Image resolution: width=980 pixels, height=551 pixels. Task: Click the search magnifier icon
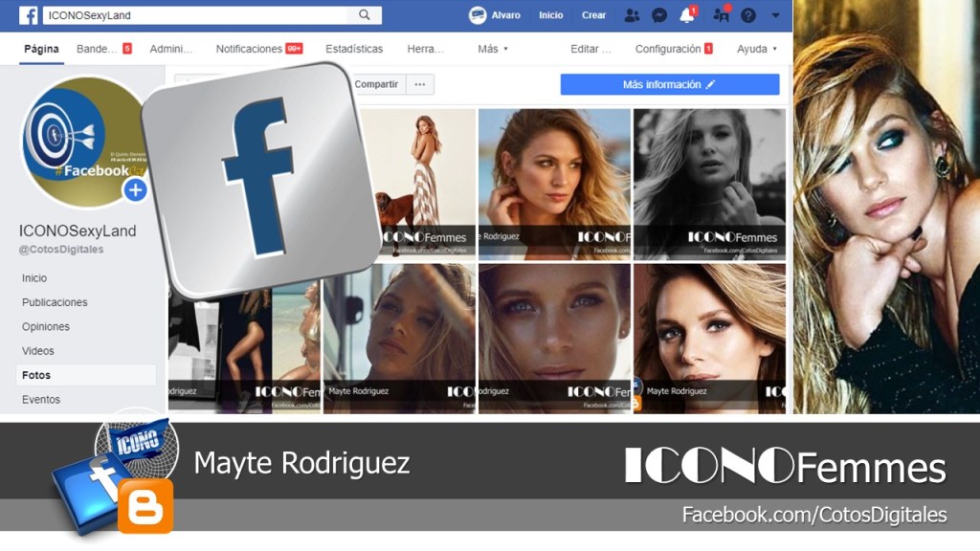(x=365, y=15)
